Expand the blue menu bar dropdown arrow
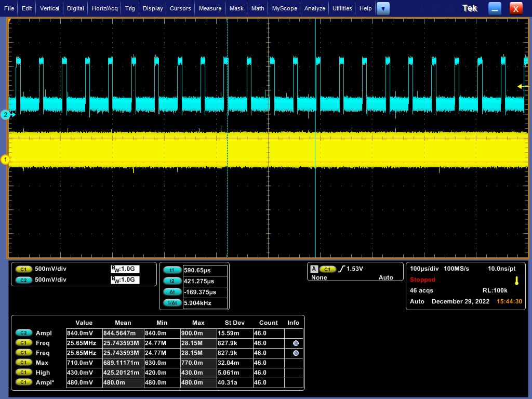 point(383,8)
